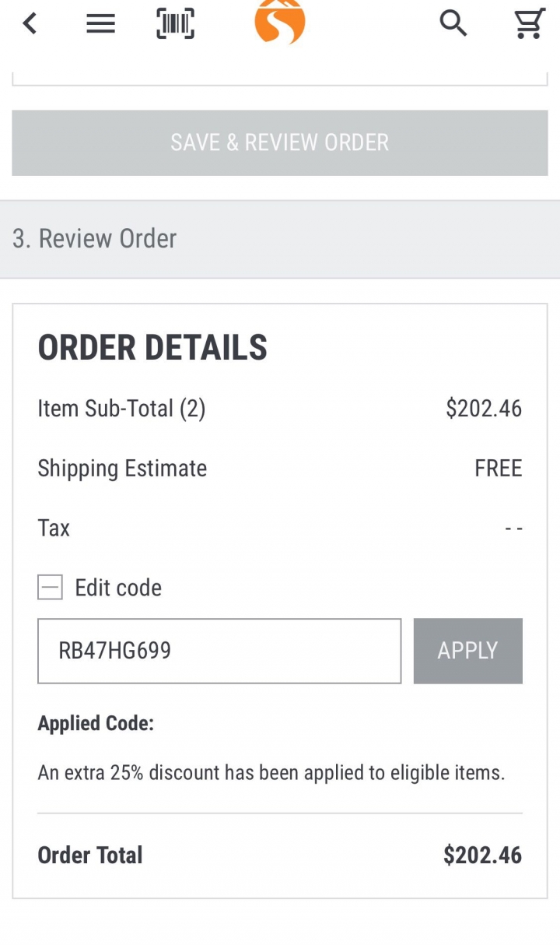Collapse the Edit code minus box

pyautogui.click(x=50, y=588)
